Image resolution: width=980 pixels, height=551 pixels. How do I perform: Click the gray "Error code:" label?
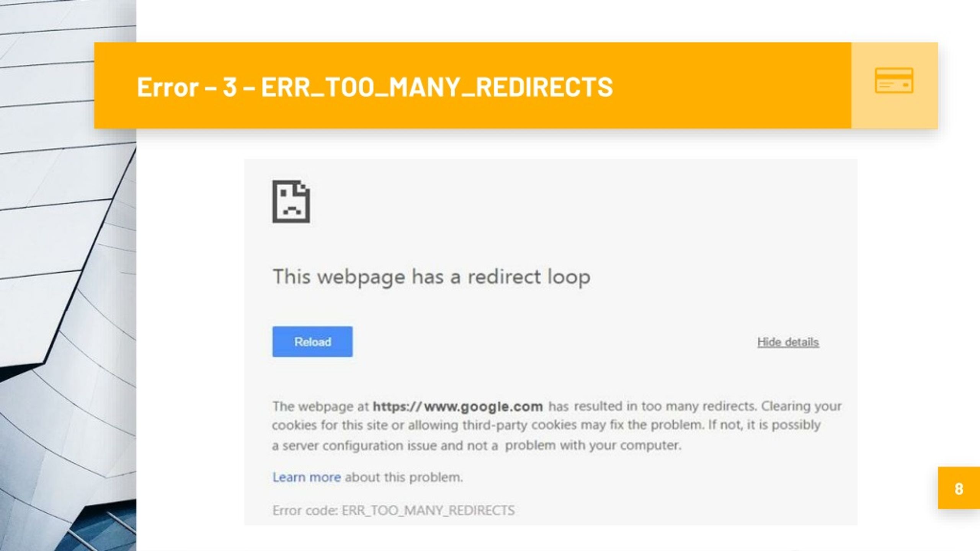click(x=305, y=510)
